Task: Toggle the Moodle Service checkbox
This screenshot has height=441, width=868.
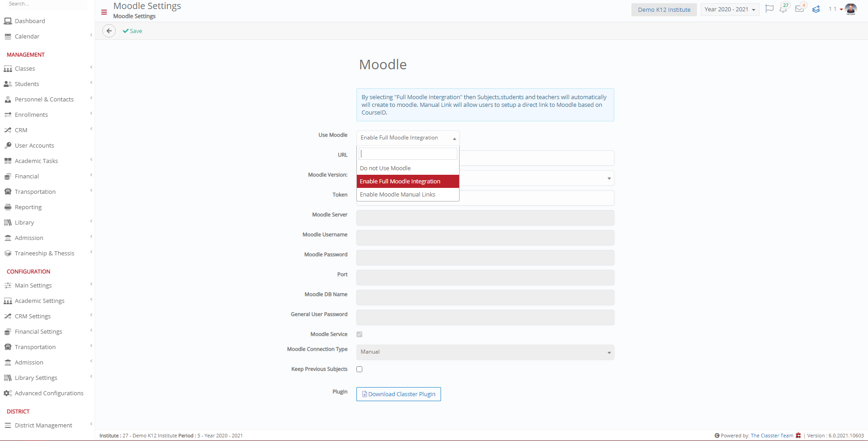Action: [x=360, y=335]
